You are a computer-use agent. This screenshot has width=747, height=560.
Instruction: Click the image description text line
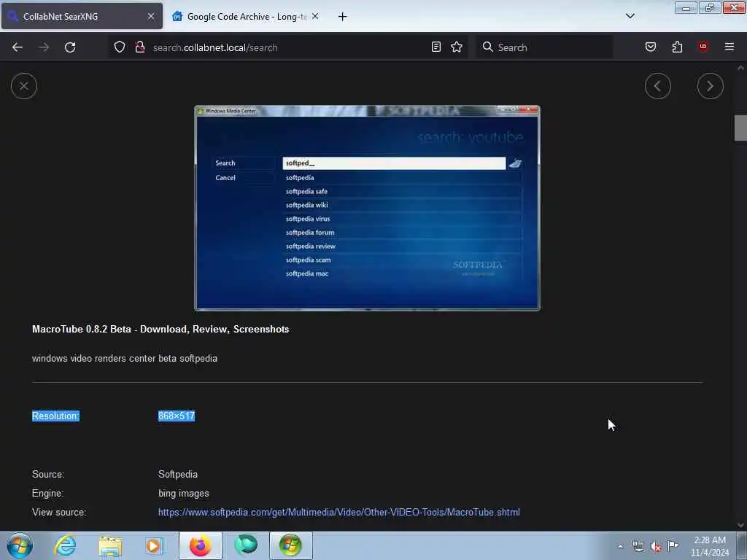(x=124, y=358)
